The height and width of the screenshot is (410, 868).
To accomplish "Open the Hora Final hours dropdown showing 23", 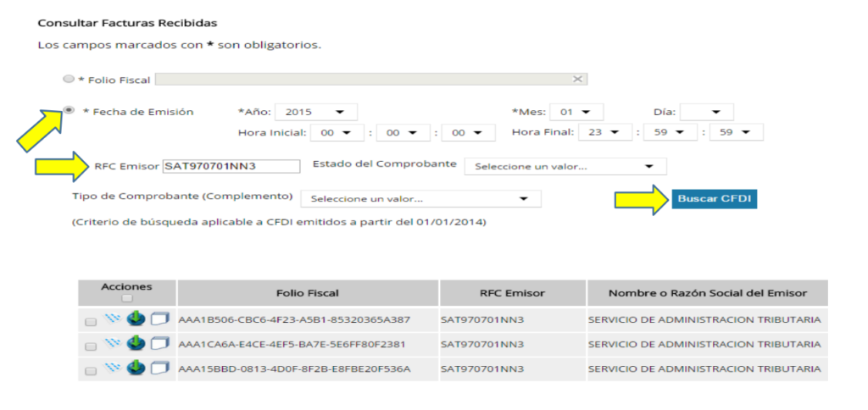I will 605,132.
